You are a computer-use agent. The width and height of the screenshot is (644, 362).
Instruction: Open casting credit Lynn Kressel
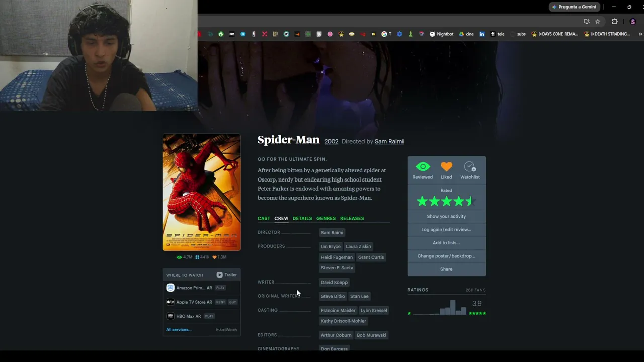coord(374,310)
